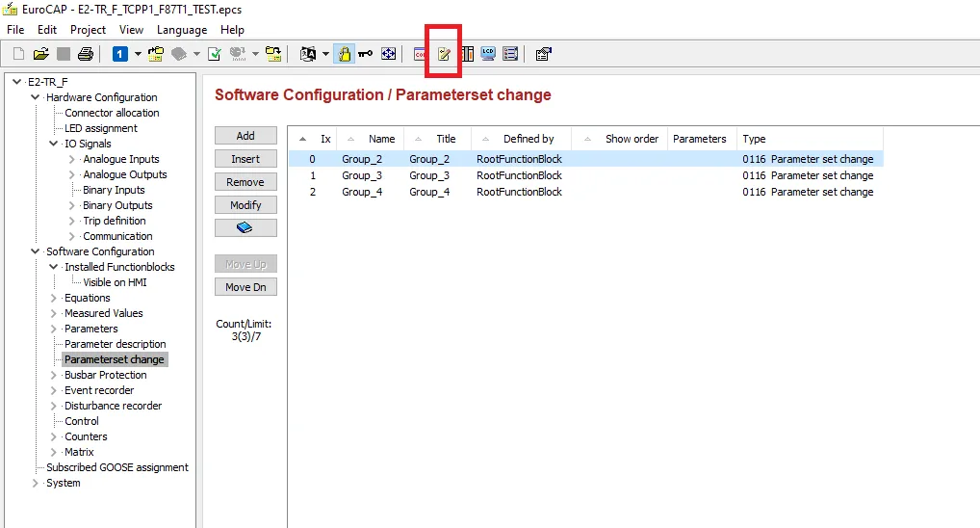Screen dimensions: 980x528
Task: Sort by the Defined by column header
Action: point(521,139)
